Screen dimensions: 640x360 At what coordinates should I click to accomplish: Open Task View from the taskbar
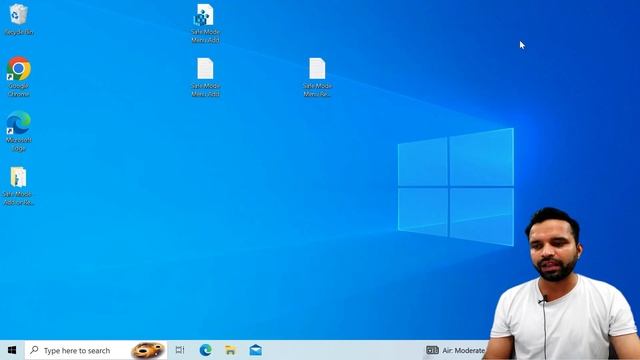tap(180, 350)
